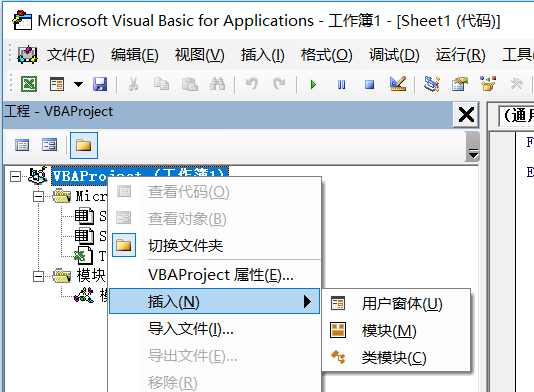Select the first worksheet icon in tree

[x=84, y=216]
